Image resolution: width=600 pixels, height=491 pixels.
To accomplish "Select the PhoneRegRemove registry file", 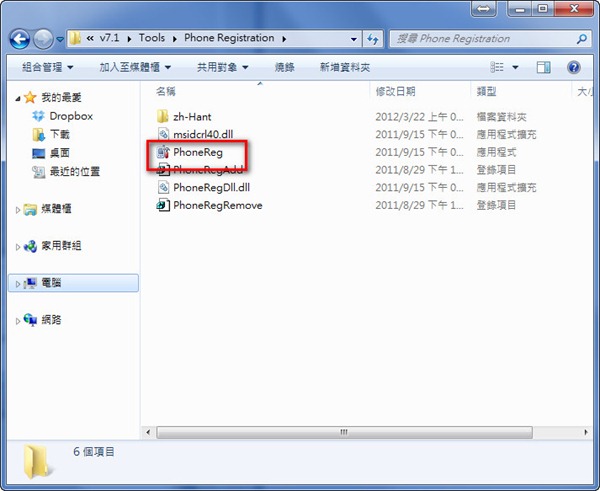I will pos(209,206).
